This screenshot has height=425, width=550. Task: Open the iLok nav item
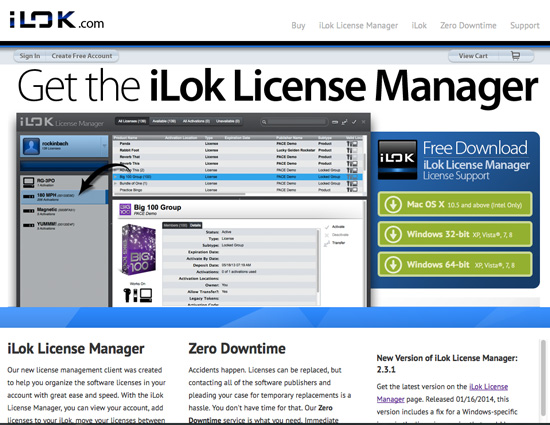click(x=419, y=26)
